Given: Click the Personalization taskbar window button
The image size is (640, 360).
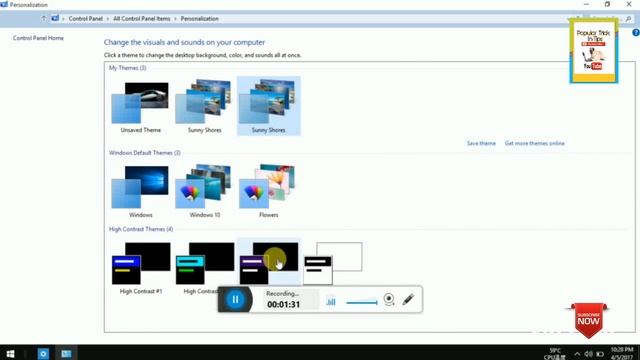Looking at the screenshot, I should [66, 353].
